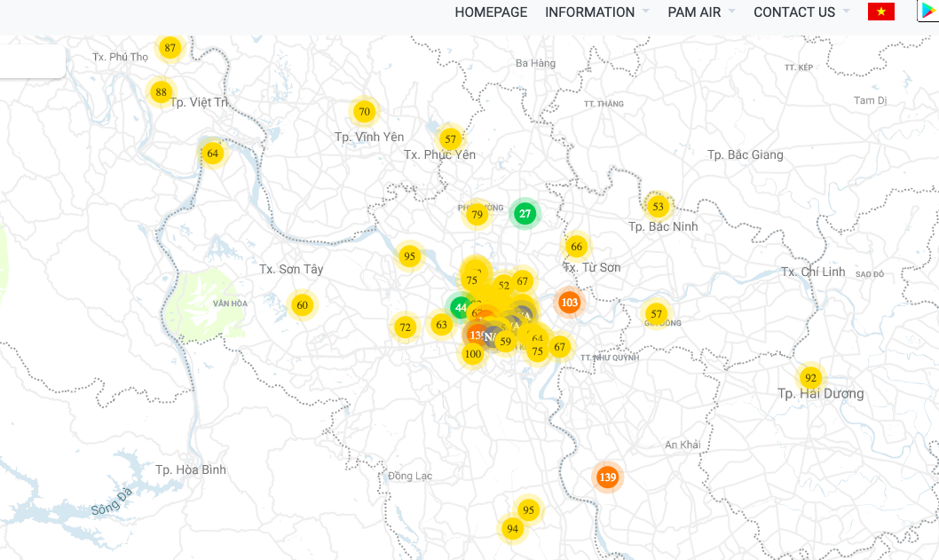The height and width of the screenshot is (560, 939).
Task: Click the 88 marker near Việt Trì
Action: 161,92
